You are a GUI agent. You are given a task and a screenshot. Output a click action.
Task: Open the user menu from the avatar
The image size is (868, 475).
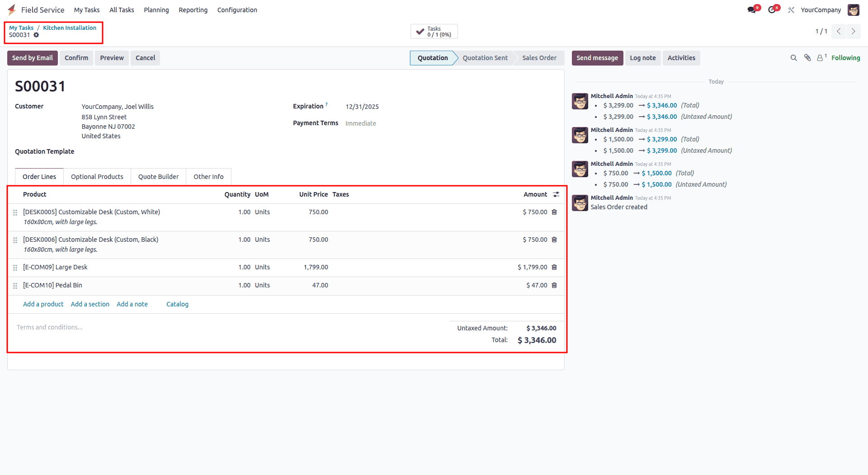[x=854, y=9]
